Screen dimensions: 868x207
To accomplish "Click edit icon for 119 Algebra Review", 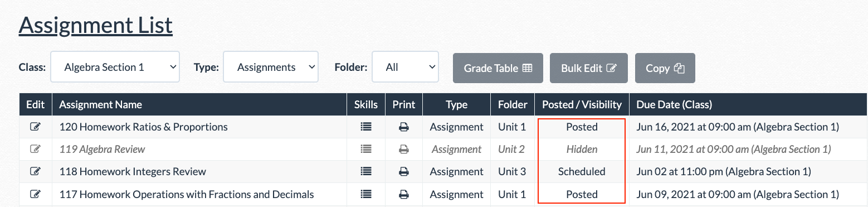I will [x=35, y=149].
